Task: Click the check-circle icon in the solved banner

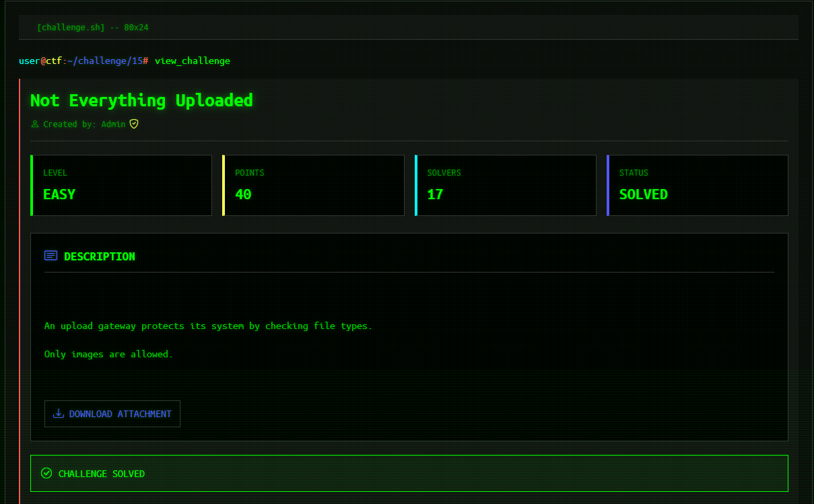Action: point(46,474)
